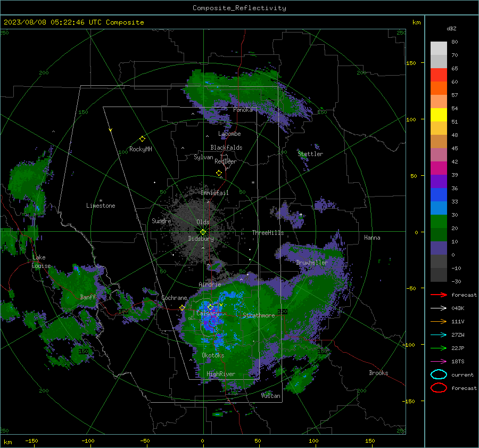Screen dimensions: 479x448
Task: Click the yellow diamond marker below RedDeer
Action: [x=219, y=173]
